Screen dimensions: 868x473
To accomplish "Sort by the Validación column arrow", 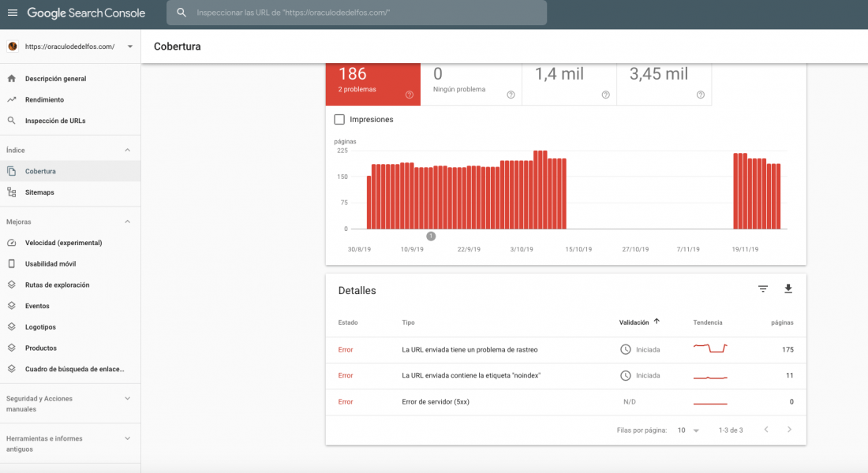I will (657, 322).
